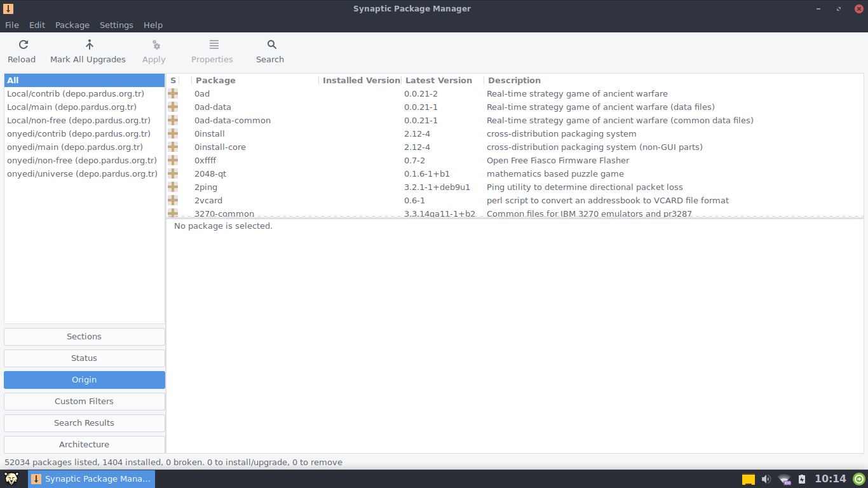Open the Search toolbar tool
The width and height of the screenshot is (868, 488).
(270, 51)
